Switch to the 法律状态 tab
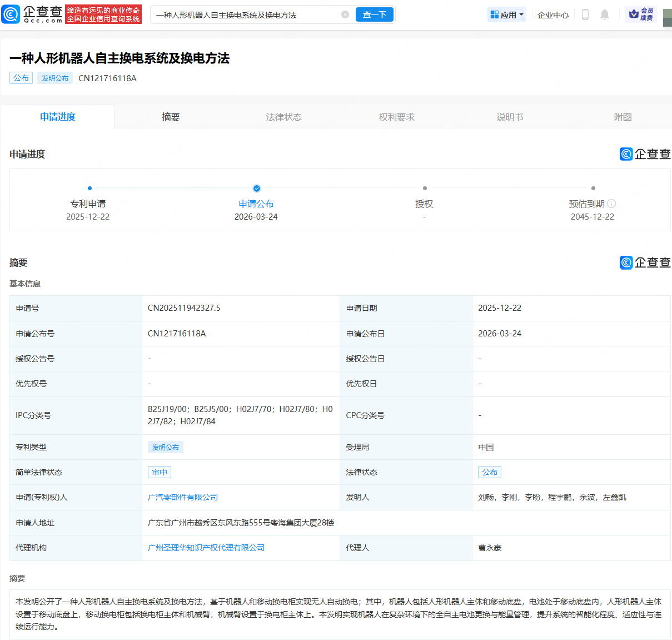672x640 pixels. point(283,117)
